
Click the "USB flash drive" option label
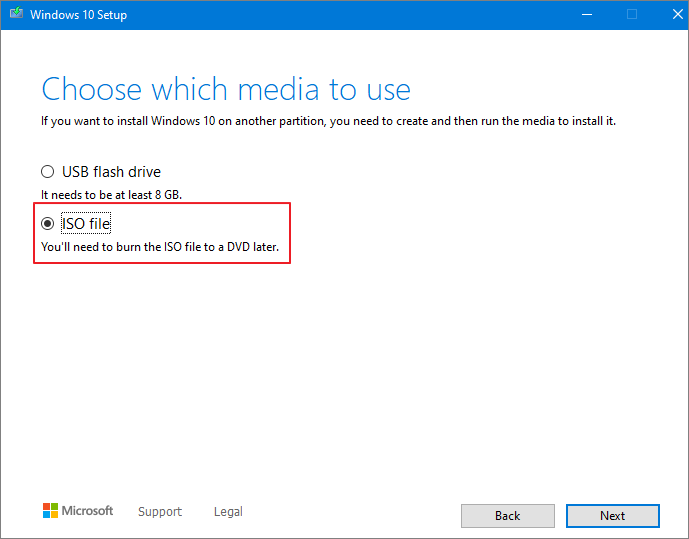[111, 172]
